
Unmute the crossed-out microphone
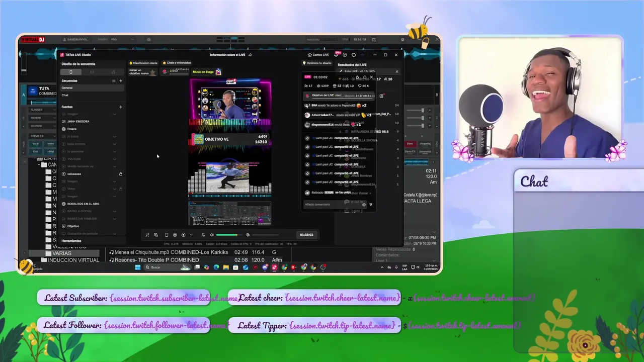248,235
